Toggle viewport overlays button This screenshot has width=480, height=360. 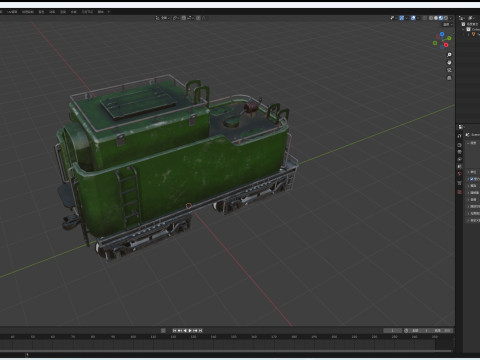(413, 18)
